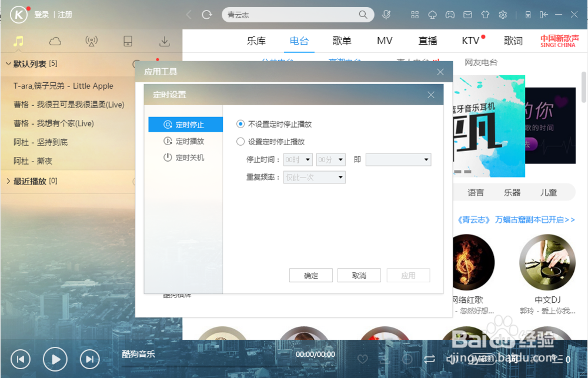Play the song T-ara 筷子兄弟 Little Apple
Image resolution: width=588 pixels, height=378 pixels.
[x=65, y=86]
